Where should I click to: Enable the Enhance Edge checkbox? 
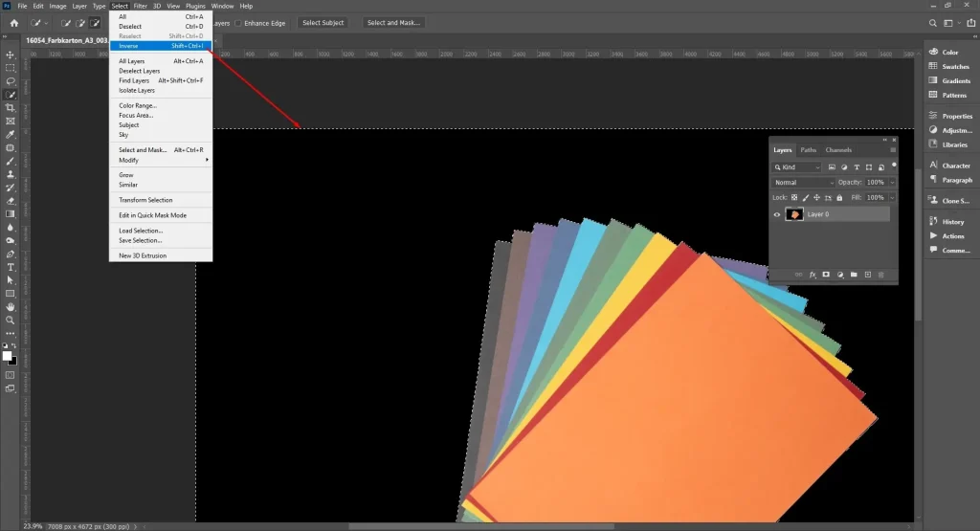point(238,23)
